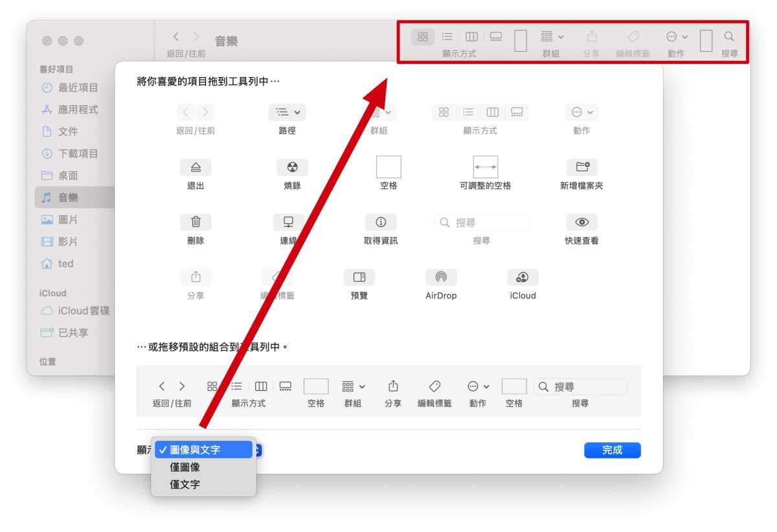Click the first 空格 box in the default set strip
The image size is (777, 532).
(316, 386)
